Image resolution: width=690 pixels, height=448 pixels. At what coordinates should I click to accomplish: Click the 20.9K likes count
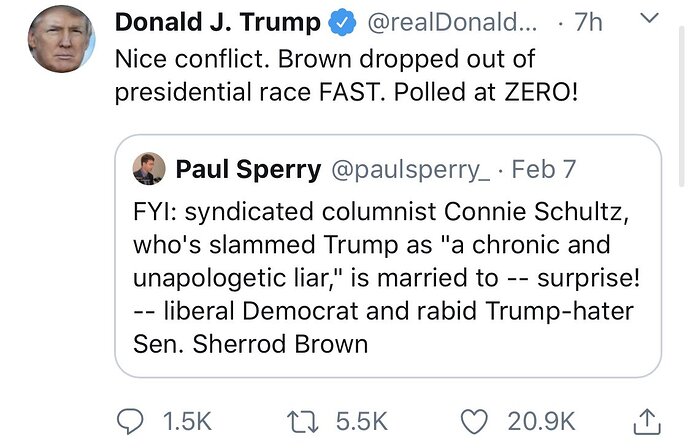click(541, 422)
